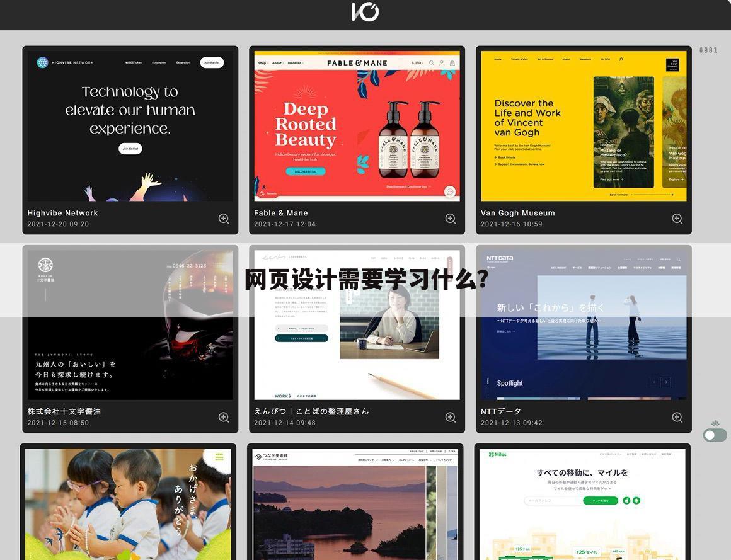Click the search icon in Fable & Mane header
Viewport: 731px width, 560px height.
point(432,63)
